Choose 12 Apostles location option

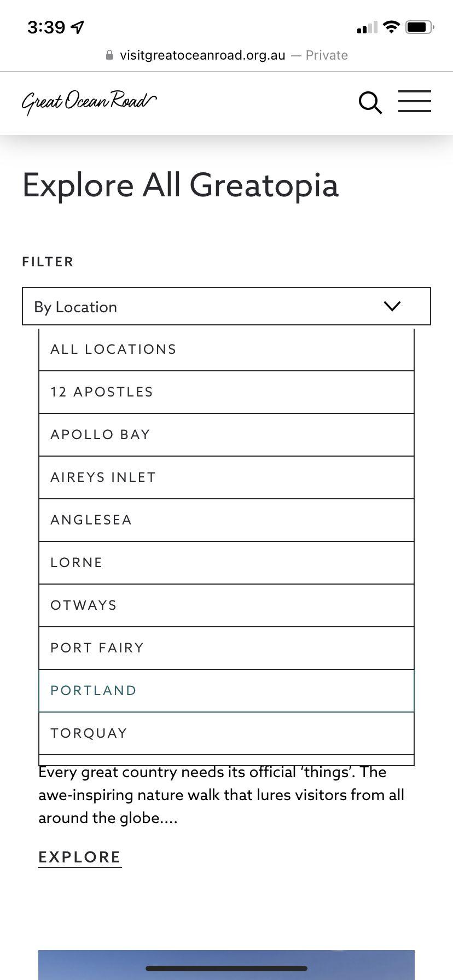tap(226, 392)
